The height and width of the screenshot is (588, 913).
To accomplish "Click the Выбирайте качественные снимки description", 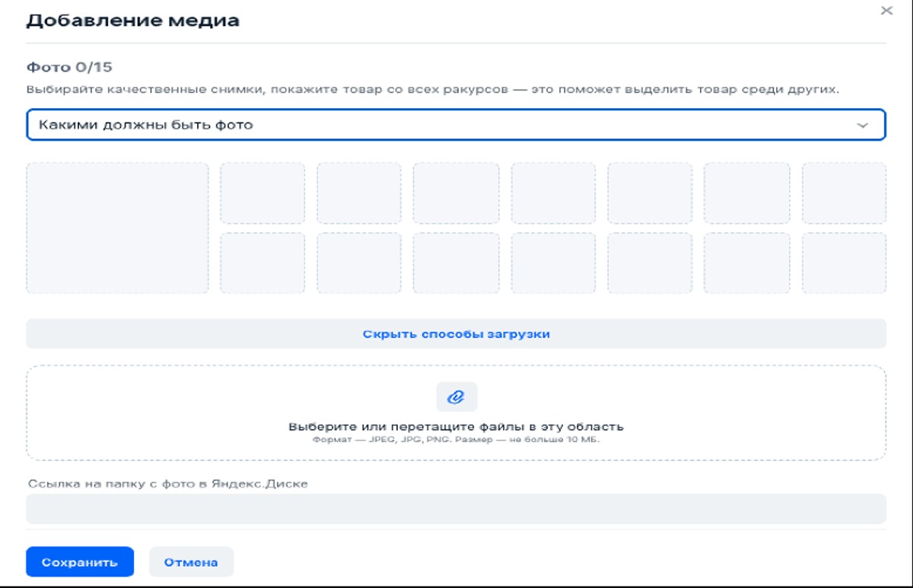I will click(x=433, y=89).
